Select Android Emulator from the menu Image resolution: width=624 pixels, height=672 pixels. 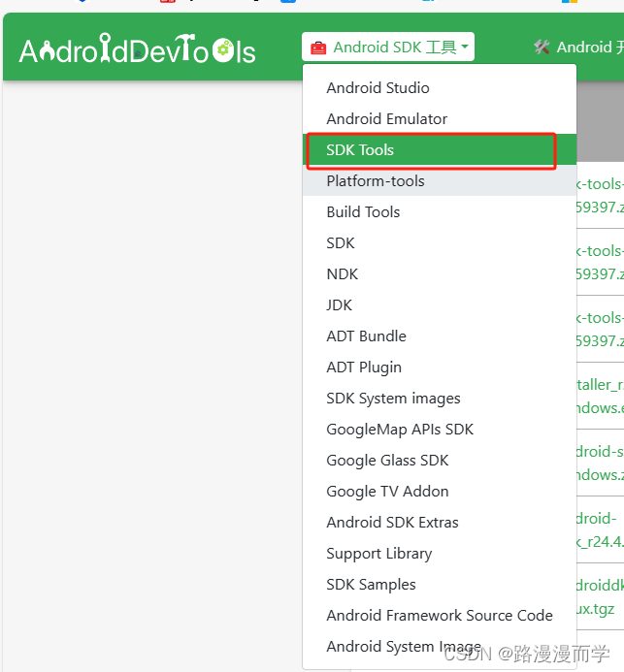pyautogui.click(x=440, y=118)
